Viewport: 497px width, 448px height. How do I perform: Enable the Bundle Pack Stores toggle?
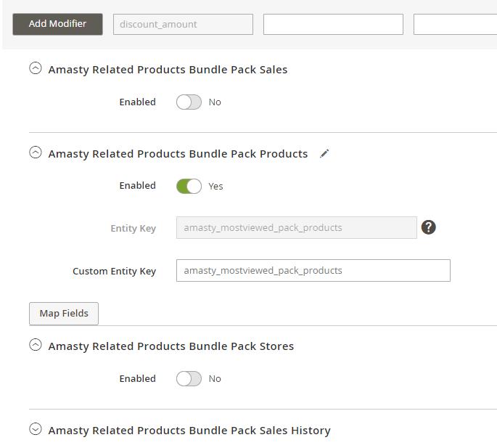click(x=189, y=379)
